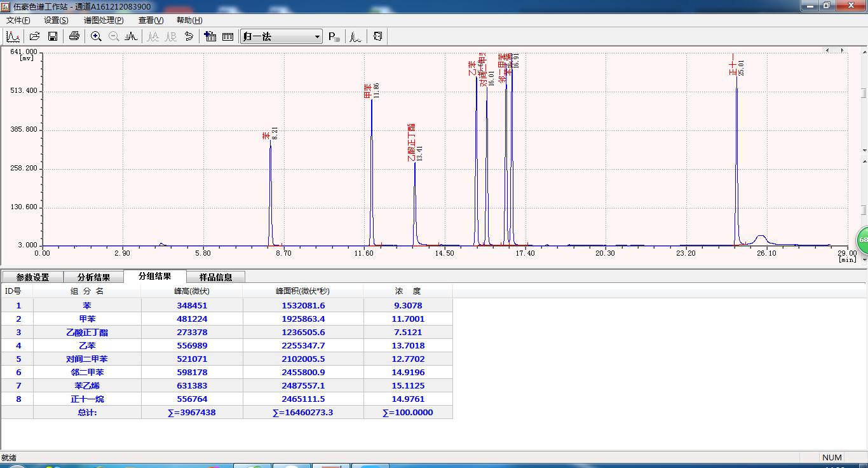Open a file with the folder icon
The height and width of the screenshot is (468, 868).
[35, 37]
